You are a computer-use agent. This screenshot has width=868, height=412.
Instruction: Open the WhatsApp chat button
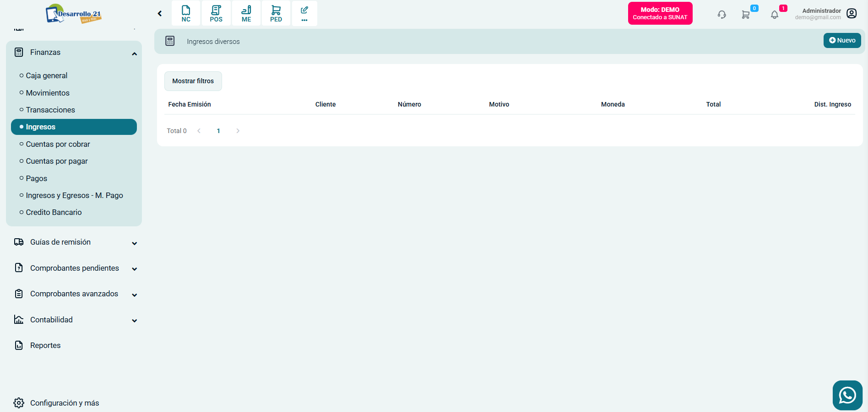click(x=847, y=395)
